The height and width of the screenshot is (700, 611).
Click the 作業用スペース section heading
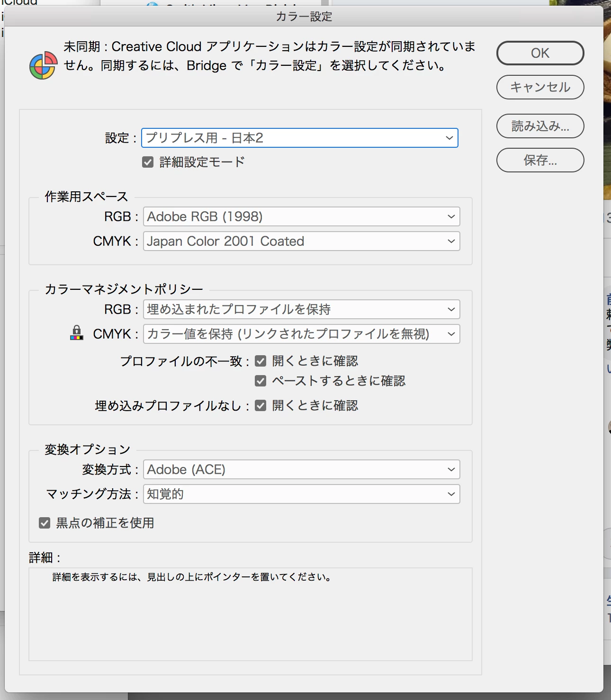[x=86, y=197]
